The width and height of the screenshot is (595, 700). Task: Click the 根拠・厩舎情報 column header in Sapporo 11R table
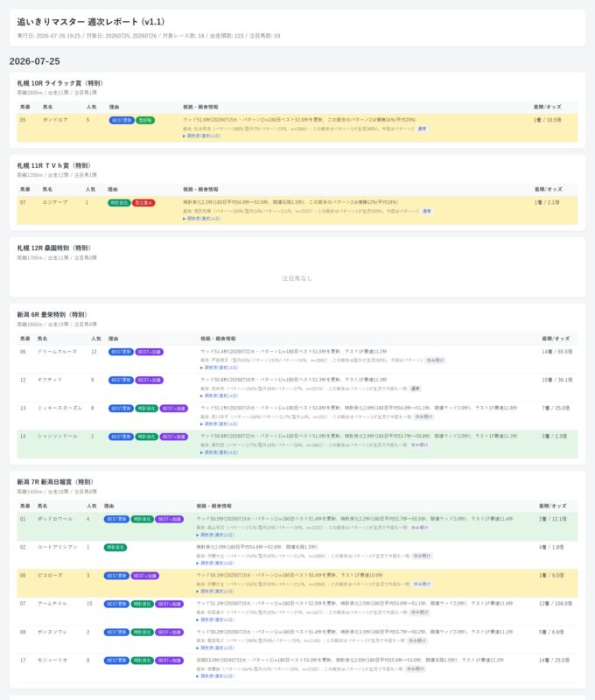tap(200, 190)
